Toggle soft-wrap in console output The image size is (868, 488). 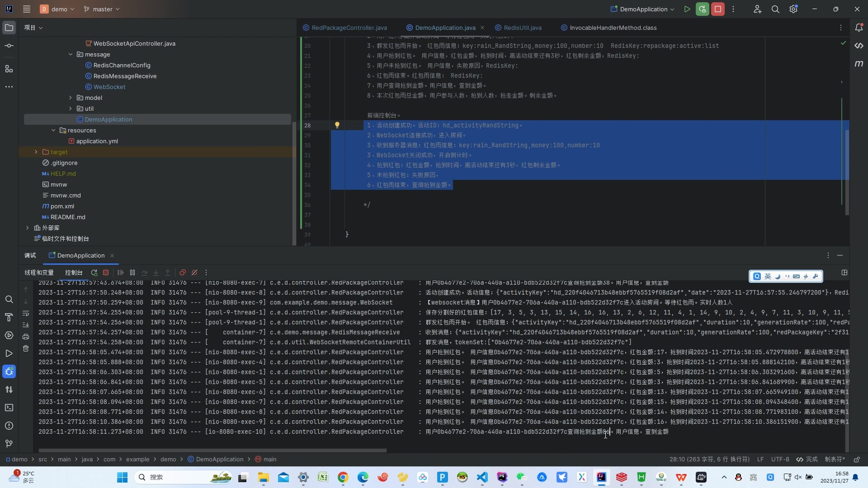pos(26,314)
